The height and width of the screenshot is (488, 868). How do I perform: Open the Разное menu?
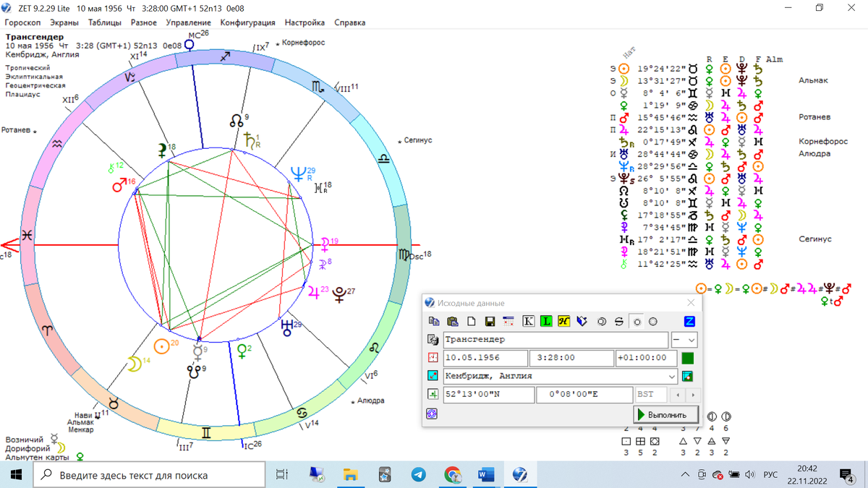point(144,22)
